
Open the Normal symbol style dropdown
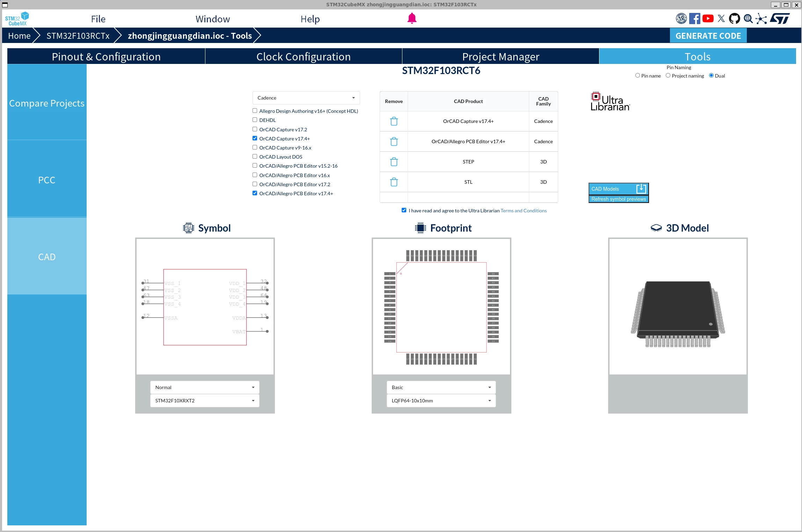(205, 387)
